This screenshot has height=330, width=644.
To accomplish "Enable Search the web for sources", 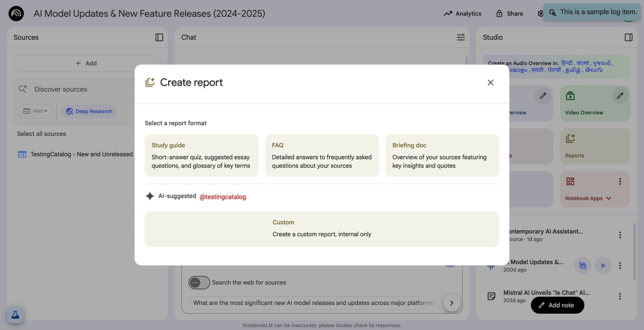I will click(x=199, y=282).
